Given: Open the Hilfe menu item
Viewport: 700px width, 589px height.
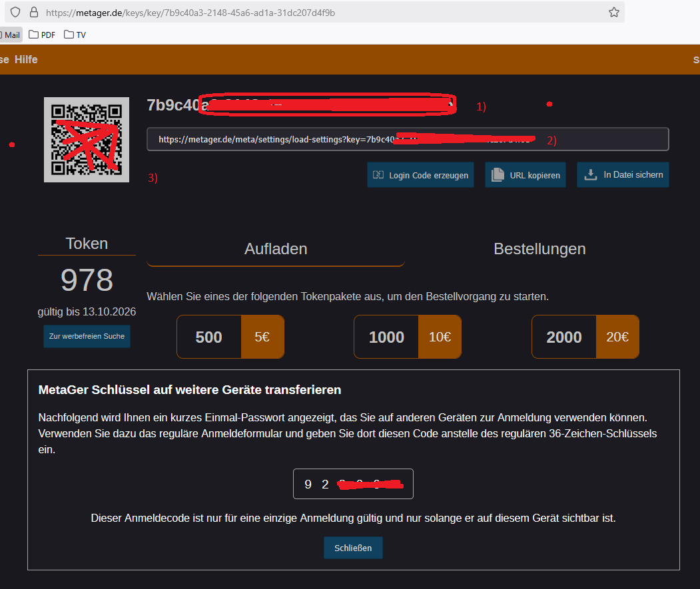Looking at the screenshot, I should click(26, 59).
